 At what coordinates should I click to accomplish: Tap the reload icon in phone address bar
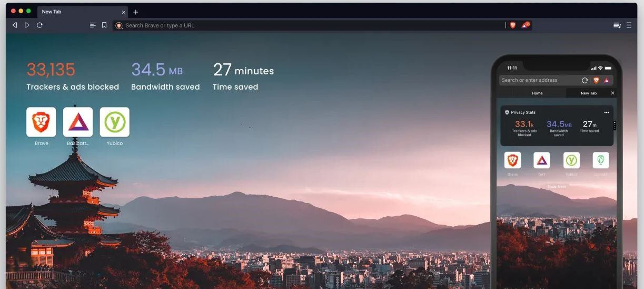pyautogui.click(x=584, y=80)
